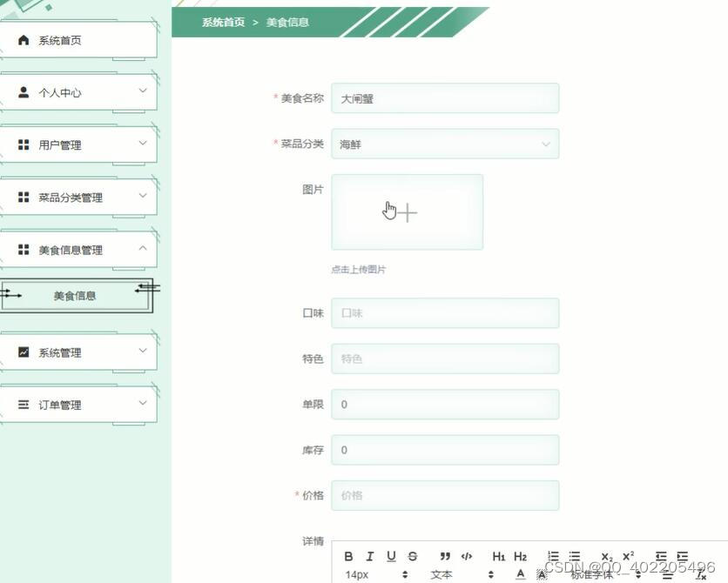Click the 单限 input field
Viewport: 728px width, 583px height.
coord(445,404)
